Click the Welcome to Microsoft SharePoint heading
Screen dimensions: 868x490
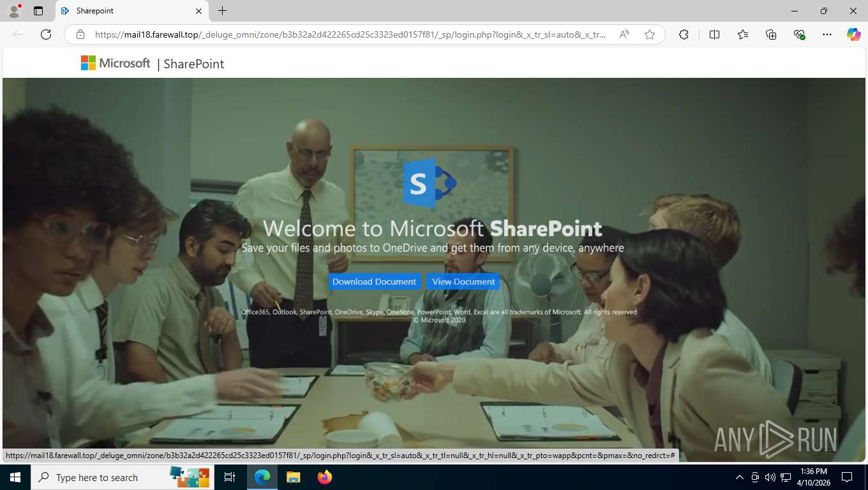pyautogui.click(x=432, y=228)
